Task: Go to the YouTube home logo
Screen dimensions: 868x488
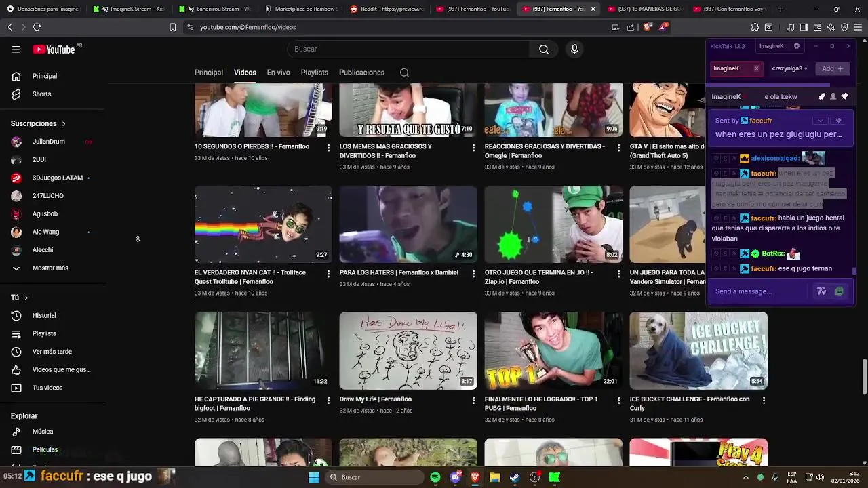Action: point(54,49)
